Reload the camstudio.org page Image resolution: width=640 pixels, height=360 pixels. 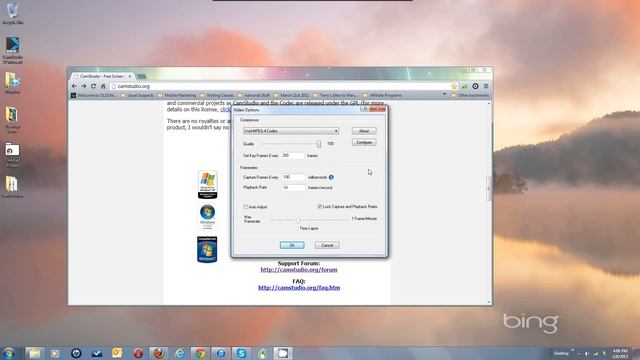pos(93,86)
